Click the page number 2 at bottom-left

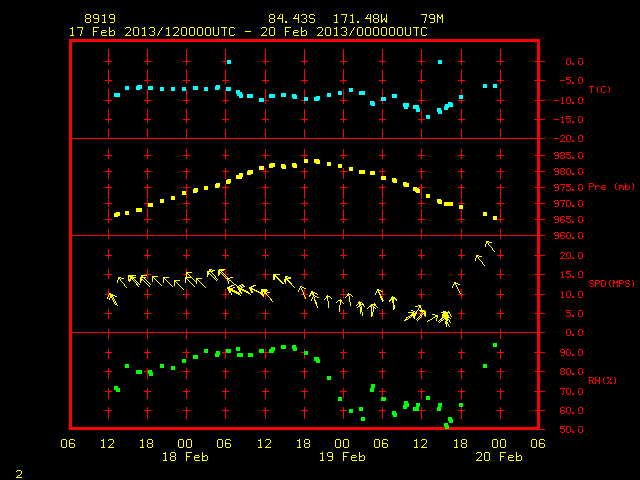point(19,474)
